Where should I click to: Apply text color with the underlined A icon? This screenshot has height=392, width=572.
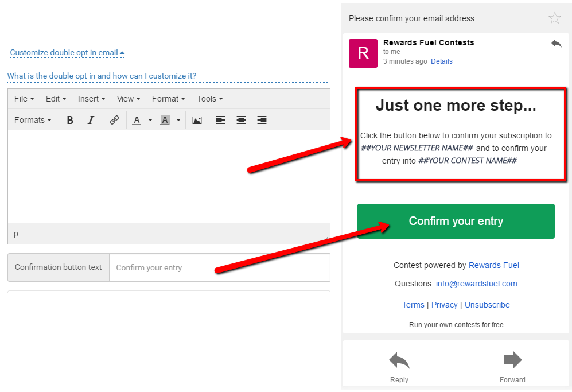coord(137,120)
